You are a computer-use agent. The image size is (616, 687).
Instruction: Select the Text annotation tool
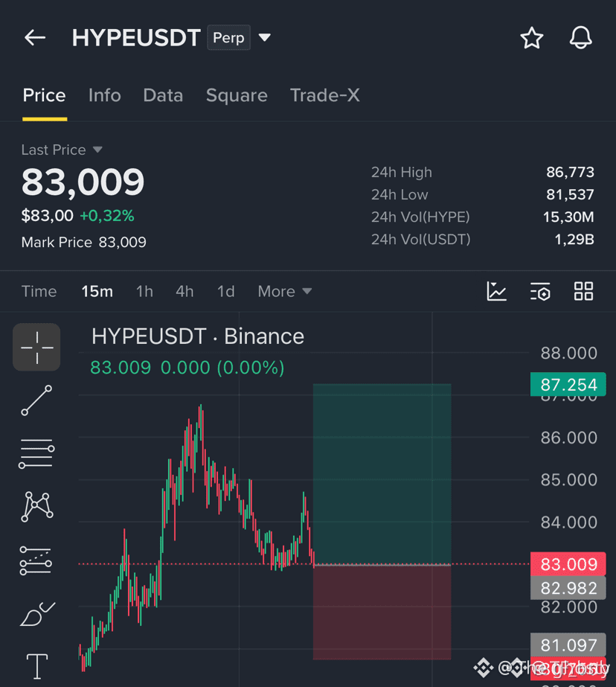37,666
